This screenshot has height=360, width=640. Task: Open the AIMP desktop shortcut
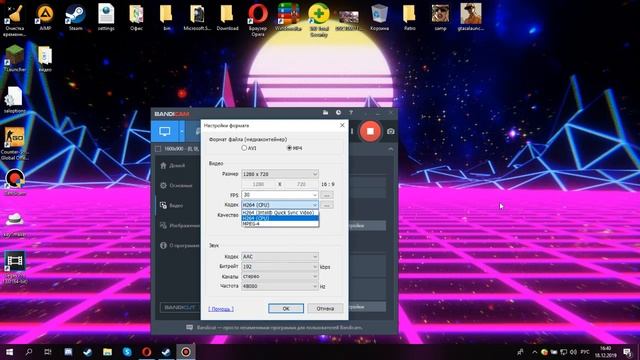pos(45,18)
